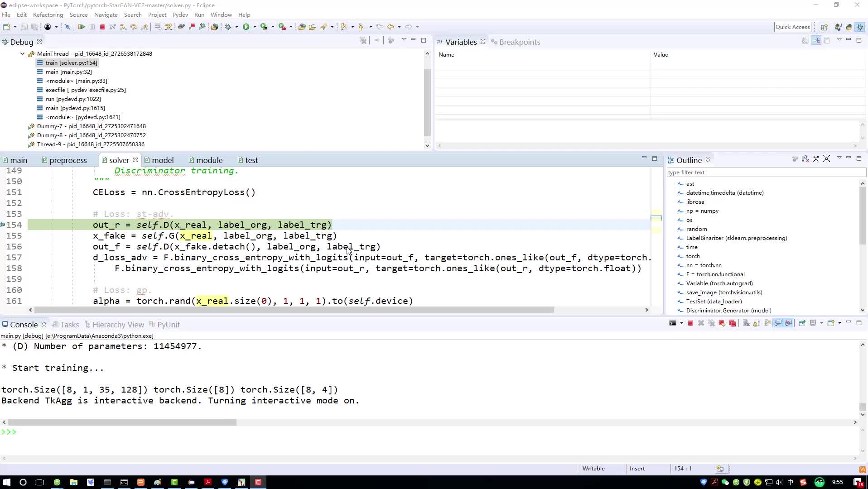The image size is (868, 489).
Task: Click the Outline type filter text field
Action: [x=766, y=173]
